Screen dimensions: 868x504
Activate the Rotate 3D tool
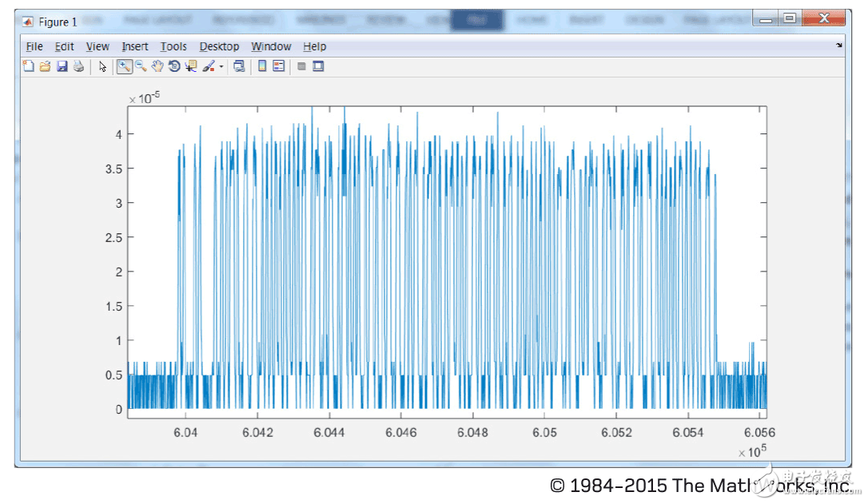174,67
